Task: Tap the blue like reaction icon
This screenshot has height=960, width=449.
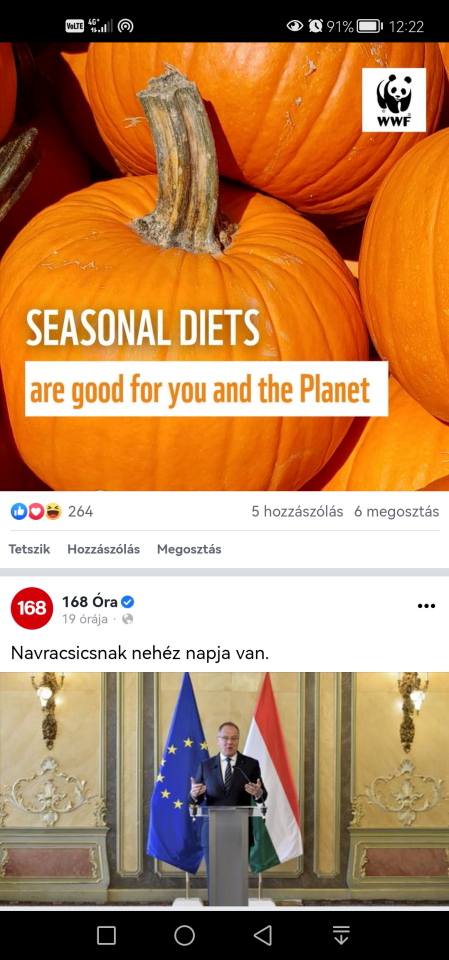Action: [19, 511]
